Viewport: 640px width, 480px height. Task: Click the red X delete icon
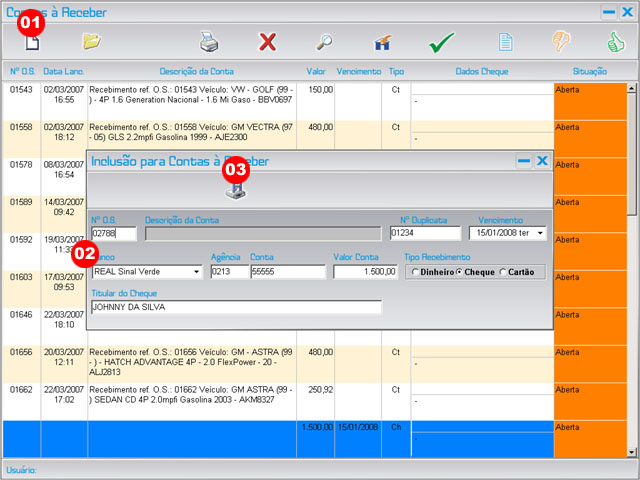267,42
